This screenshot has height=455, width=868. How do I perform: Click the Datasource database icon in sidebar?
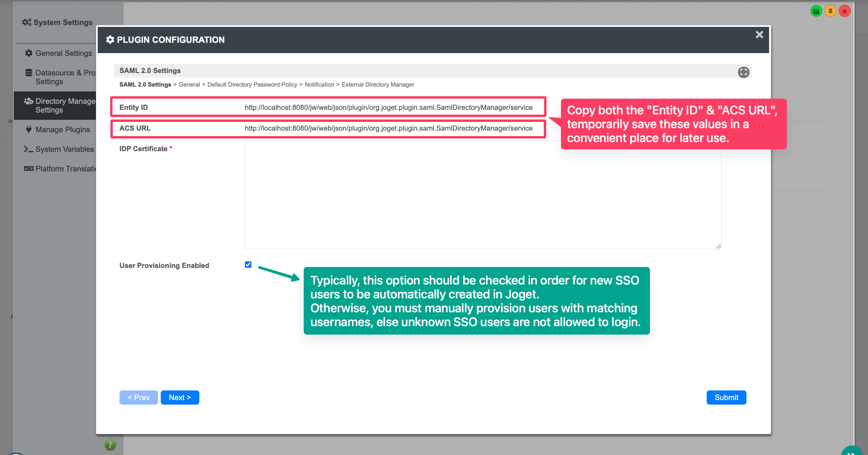tap(29, 72)
